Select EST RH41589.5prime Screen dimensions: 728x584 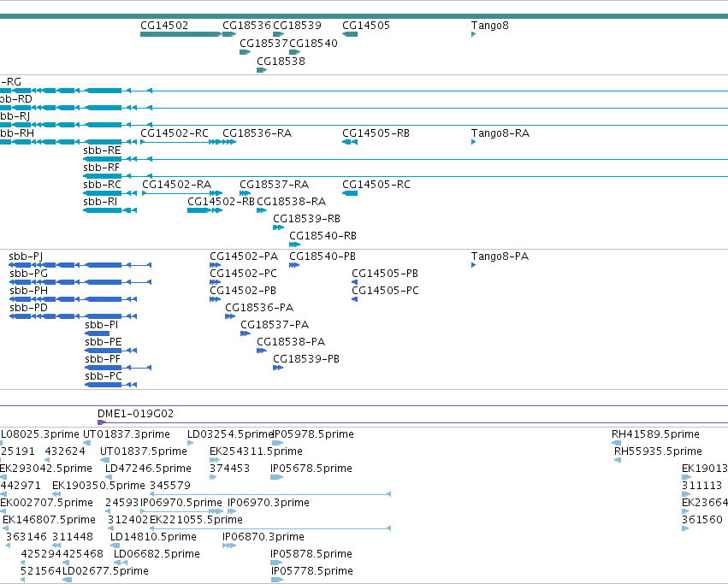click(617, 443)
